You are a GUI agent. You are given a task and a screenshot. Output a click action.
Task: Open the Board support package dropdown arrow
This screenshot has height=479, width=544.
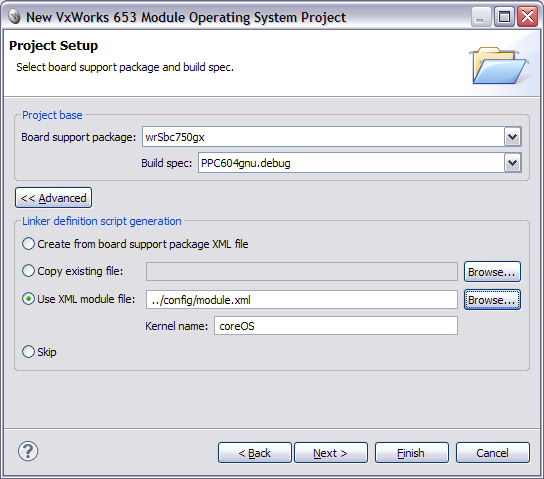(512, 137)
